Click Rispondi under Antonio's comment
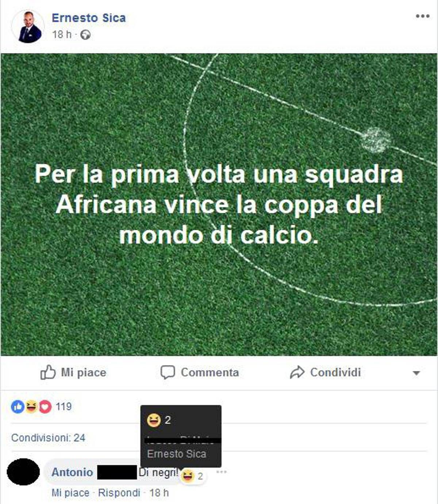438x504 pixels. coord(119,493)
